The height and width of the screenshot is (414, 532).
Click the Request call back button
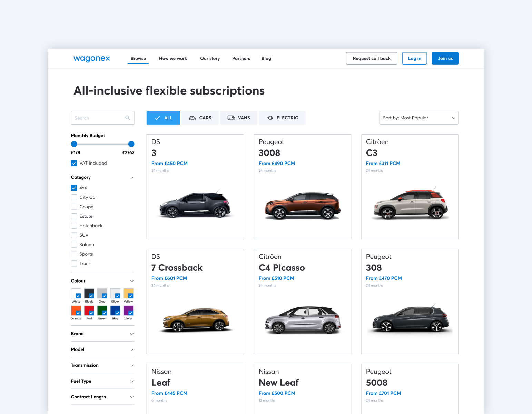(x=372, y=59)
